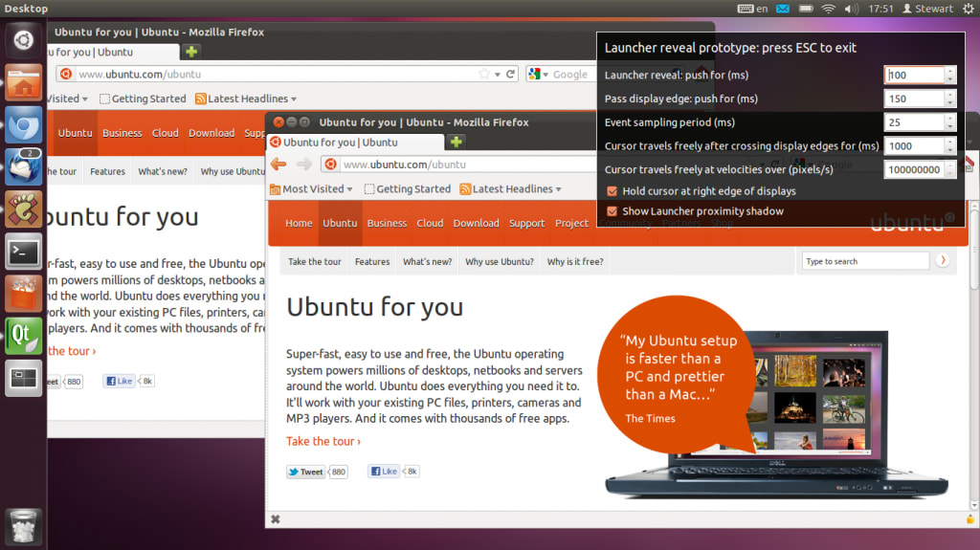Toggle Hold cursor at right edge of displays
This screenshot has height=550, width=980.
tap(612, 191)
